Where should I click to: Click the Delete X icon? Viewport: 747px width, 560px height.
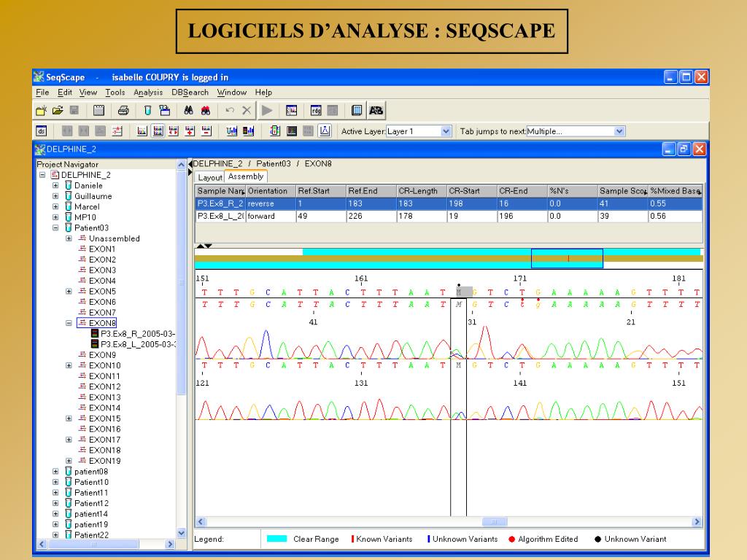(x=247, y=111)
